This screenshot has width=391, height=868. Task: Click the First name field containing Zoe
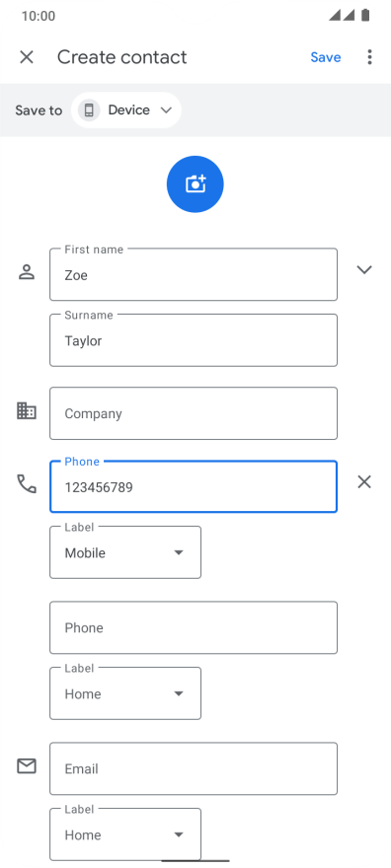tap(194, 274)
